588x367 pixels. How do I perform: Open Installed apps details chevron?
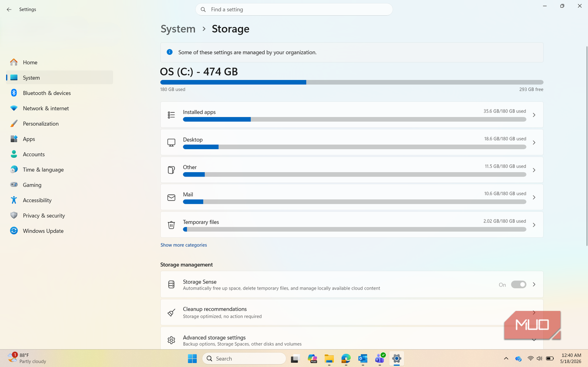(x=534, y=115)
